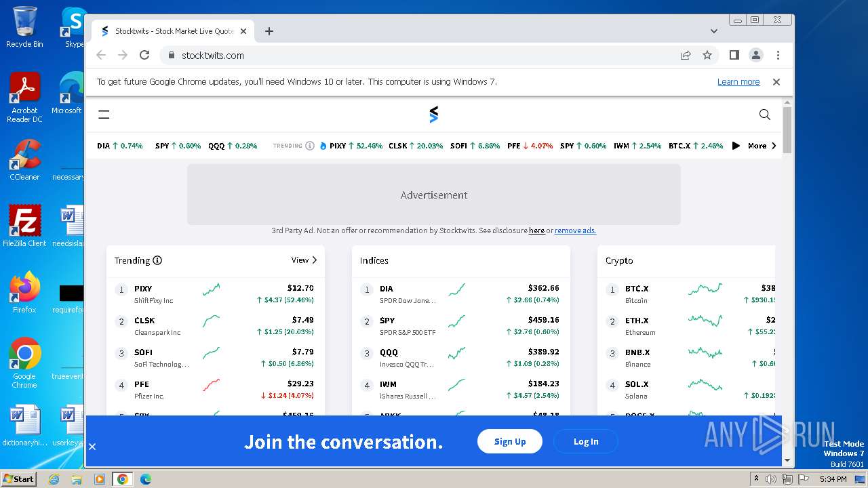Bookmark this tab with the star icon

[x=707, y=56]
